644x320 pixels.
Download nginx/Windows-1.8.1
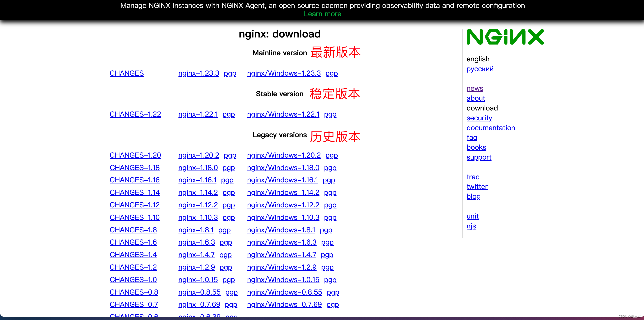[281, 230]
